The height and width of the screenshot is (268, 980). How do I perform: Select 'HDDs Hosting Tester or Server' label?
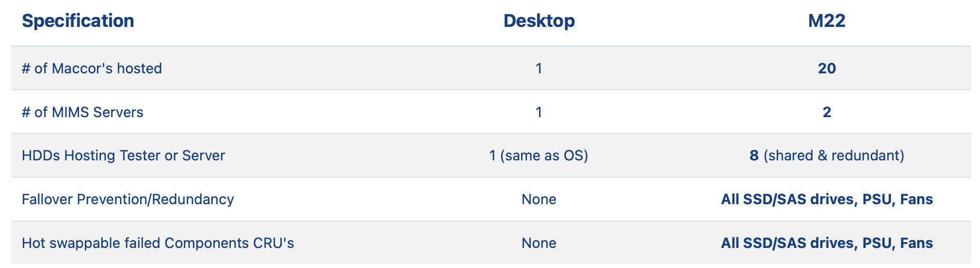[x=123, y=156]
